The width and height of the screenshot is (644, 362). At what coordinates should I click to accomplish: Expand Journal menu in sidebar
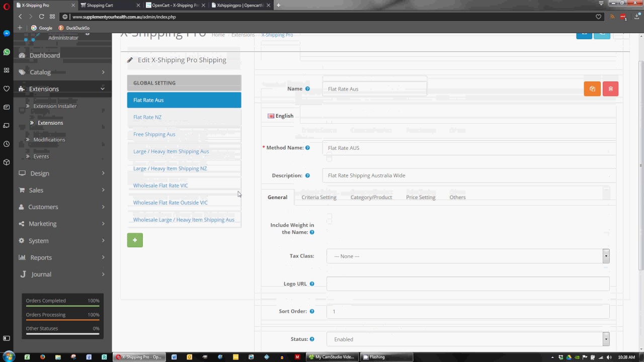click(x=62, y=275)
